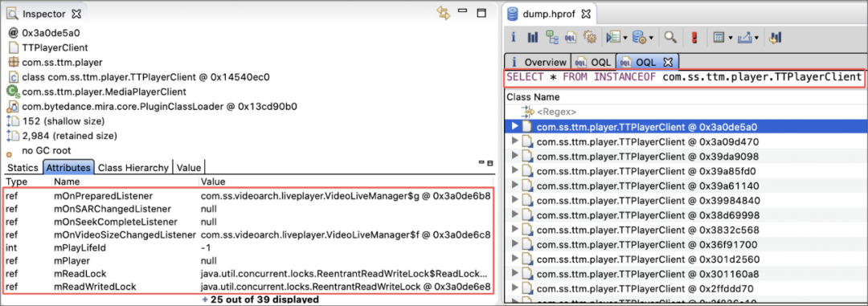
Task: Select the mPlayer attribute row
Action: pos(249,261)
